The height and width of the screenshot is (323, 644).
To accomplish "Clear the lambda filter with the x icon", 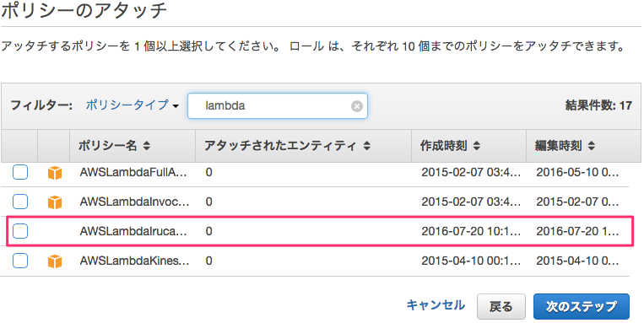I will pyautogui.click(x=357, y=106).
